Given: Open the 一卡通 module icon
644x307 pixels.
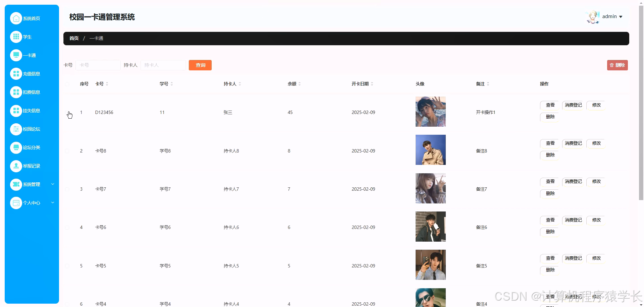Looking at the screenshot, I should [16, 55].
